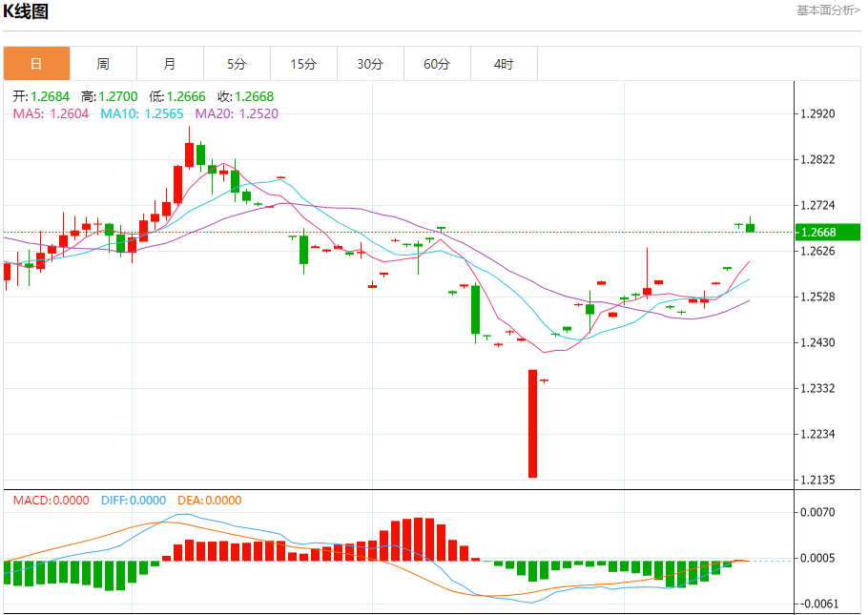Click the green current price tag 1.2668
The height and width of the screenshot is (615, 868).
click(828, 233)
